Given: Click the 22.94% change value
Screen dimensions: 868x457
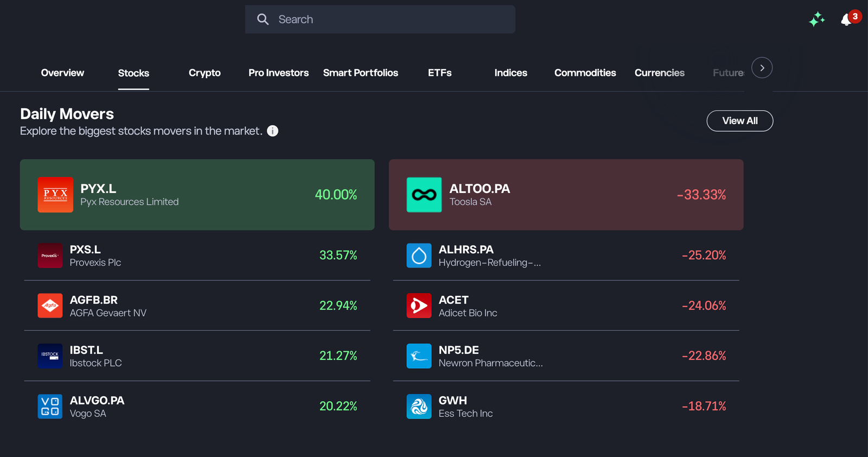Looking at the screenshot, I should (x=338, y=306).
